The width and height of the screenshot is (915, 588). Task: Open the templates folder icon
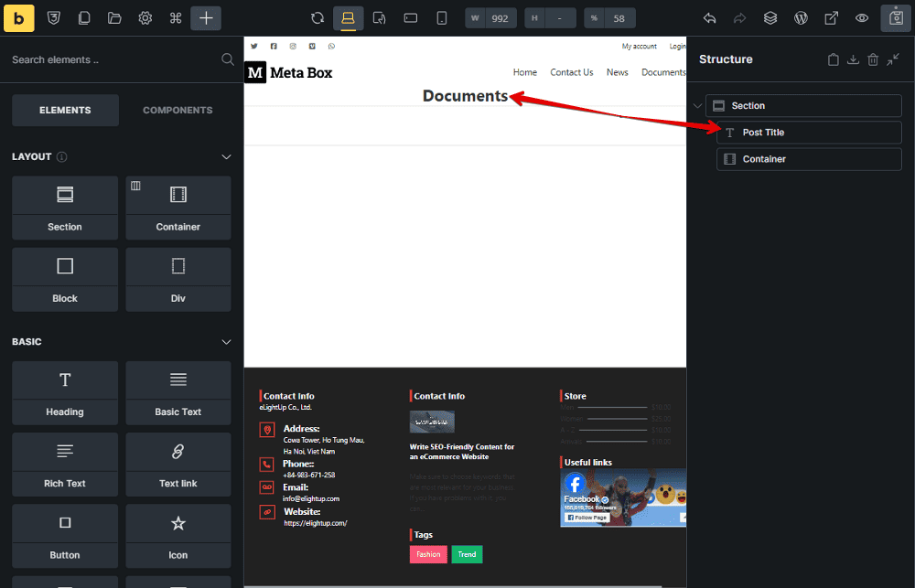pos(114,17)
